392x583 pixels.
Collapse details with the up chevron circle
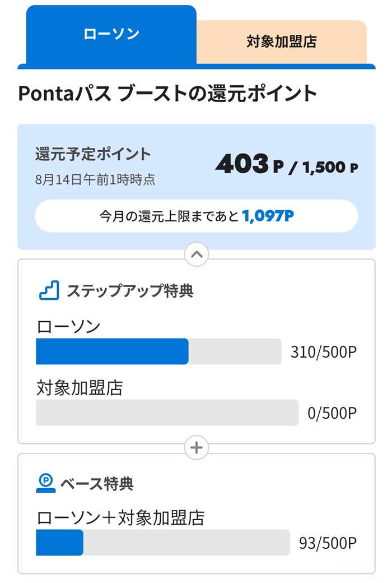pos(197,255)
